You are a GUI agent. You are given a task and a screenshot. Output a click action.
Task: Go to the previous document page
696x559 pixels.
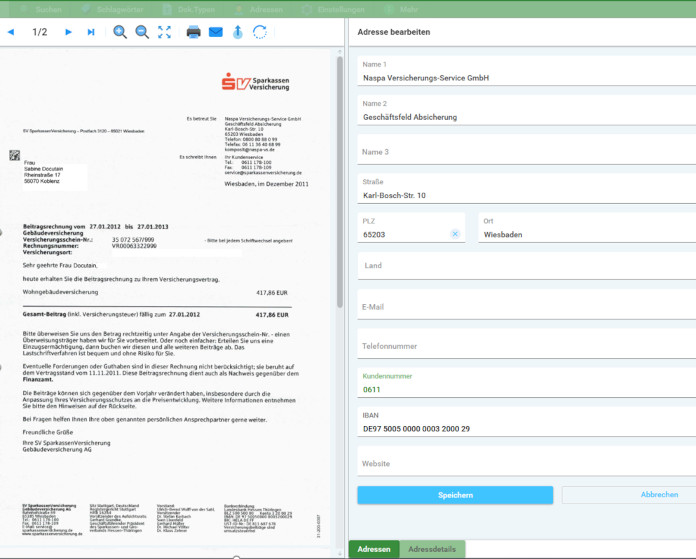(11, 32)
